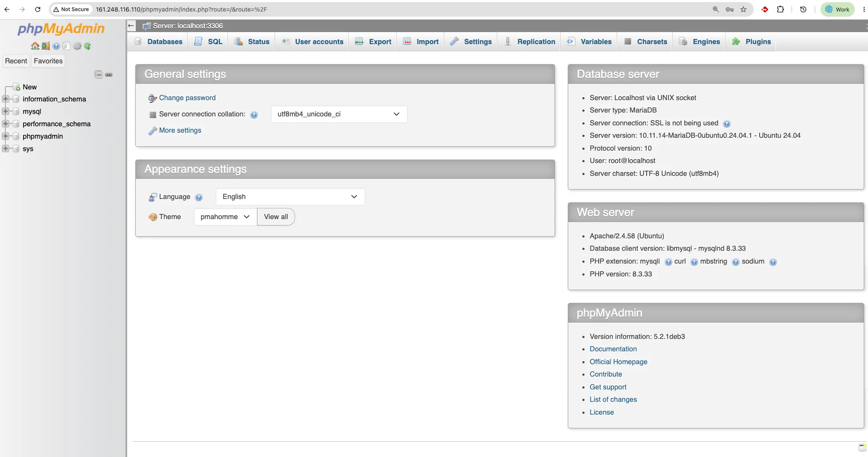View the Variables tab

[590, 42]
